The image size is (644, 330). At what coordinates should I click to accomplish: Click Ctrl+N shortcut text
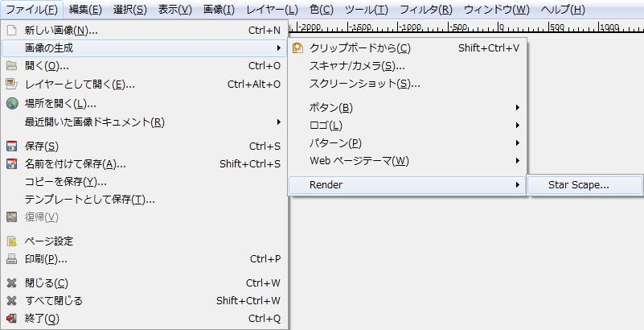pos(265,31)
